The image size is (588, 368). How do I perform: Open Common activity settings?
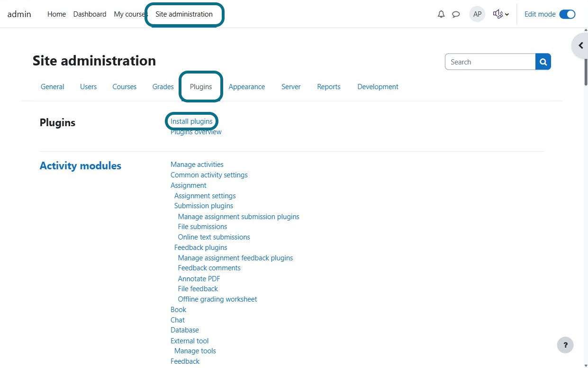[x=209, y=175]
